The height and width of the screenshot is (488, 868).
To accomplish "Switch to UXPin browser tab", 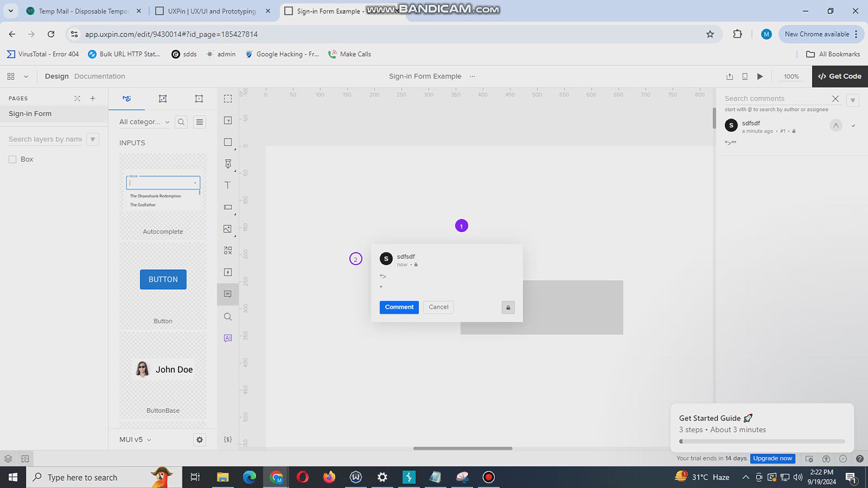I will 212,11.
